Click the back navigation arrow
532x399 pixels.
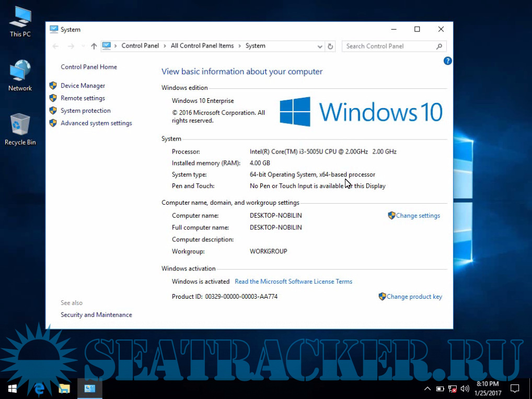56,46
